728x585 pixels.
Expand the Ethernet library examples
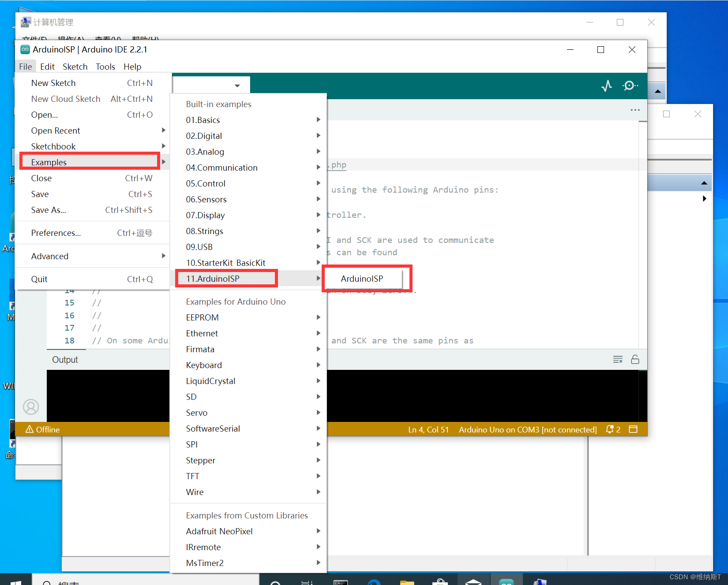point(248,333)
